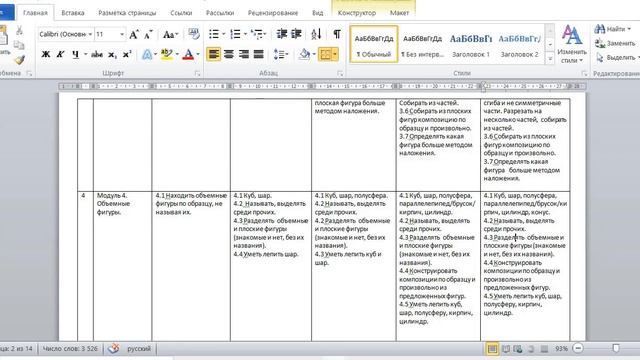This screenshot has width=640, height=360.
Task: Click the Format Painter brush icon
Action: click(x=19, y=60)
